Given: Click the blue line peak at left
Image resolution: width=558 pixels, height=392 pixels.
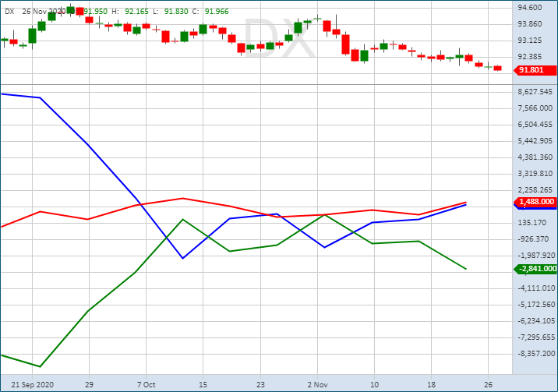Looking at the screenshot, I should pos(2,94).
